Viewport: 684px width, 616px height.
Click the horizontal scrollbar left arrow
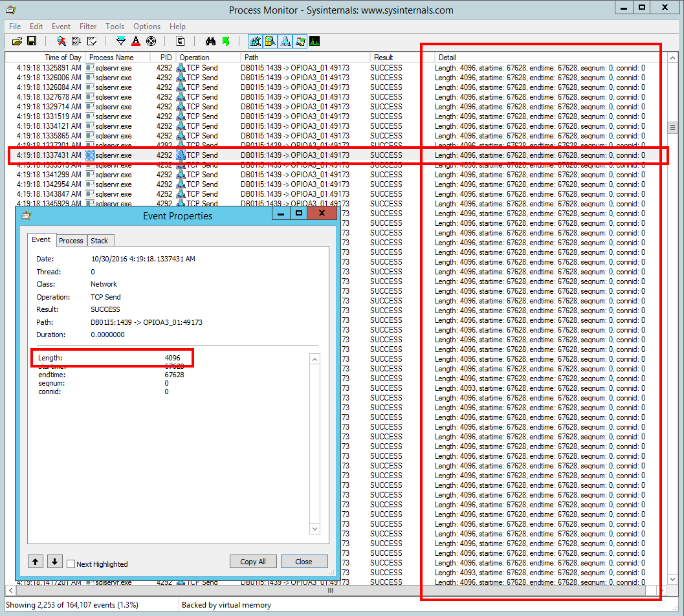point(10,590)
